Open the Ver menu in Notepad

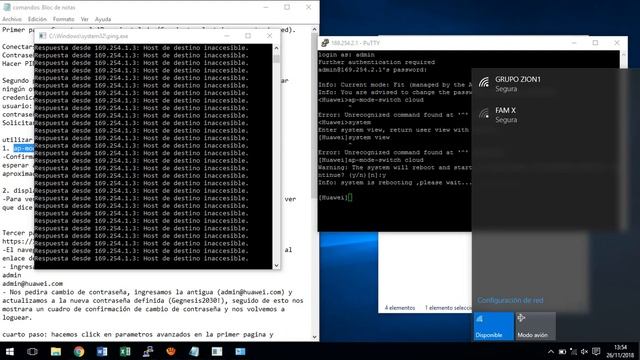84,19
